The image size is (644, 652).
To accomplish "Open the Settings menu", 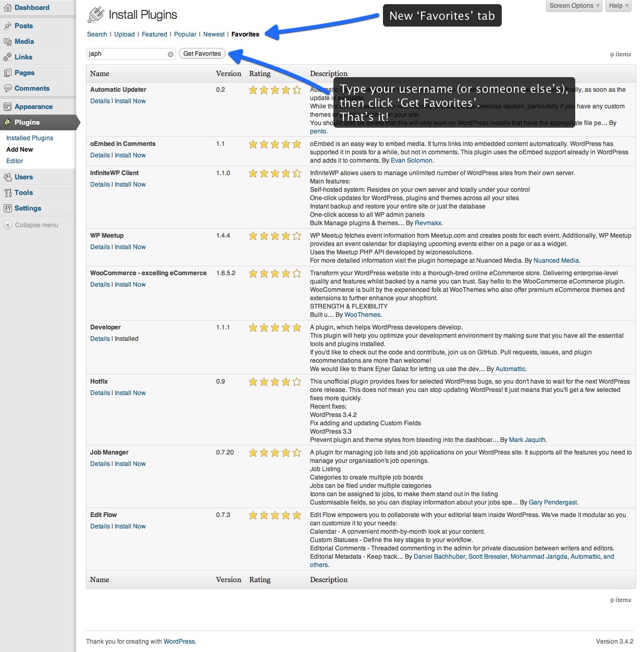I will (28, 208).
